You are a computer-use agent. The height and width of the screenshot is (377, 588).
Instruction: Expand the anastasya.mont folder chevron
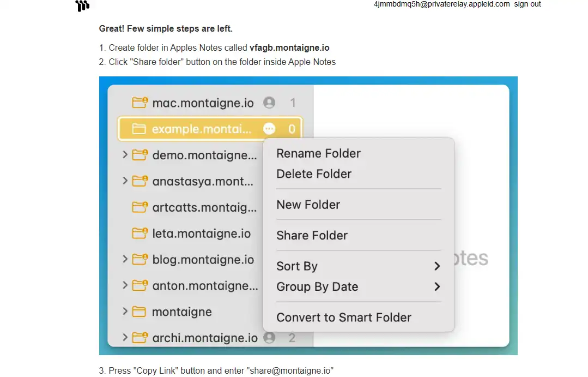(x=125, y=181)
